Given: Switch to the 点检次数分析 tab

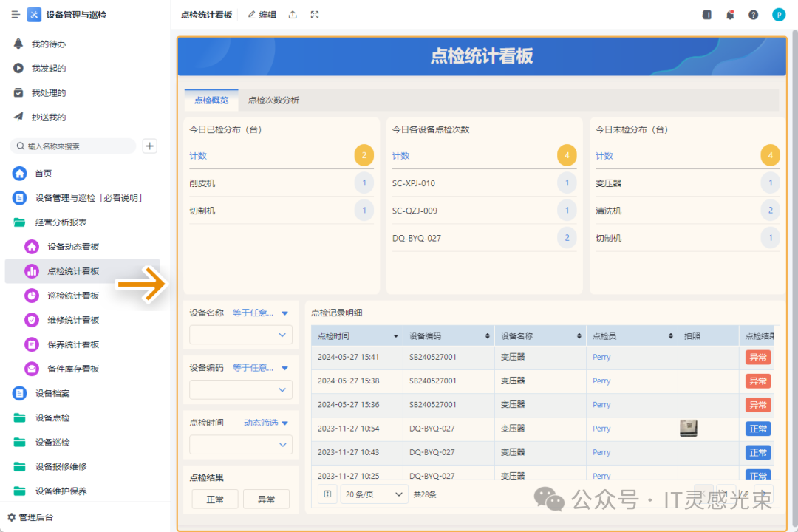Looking at the screenshot, I should [273, 100].
